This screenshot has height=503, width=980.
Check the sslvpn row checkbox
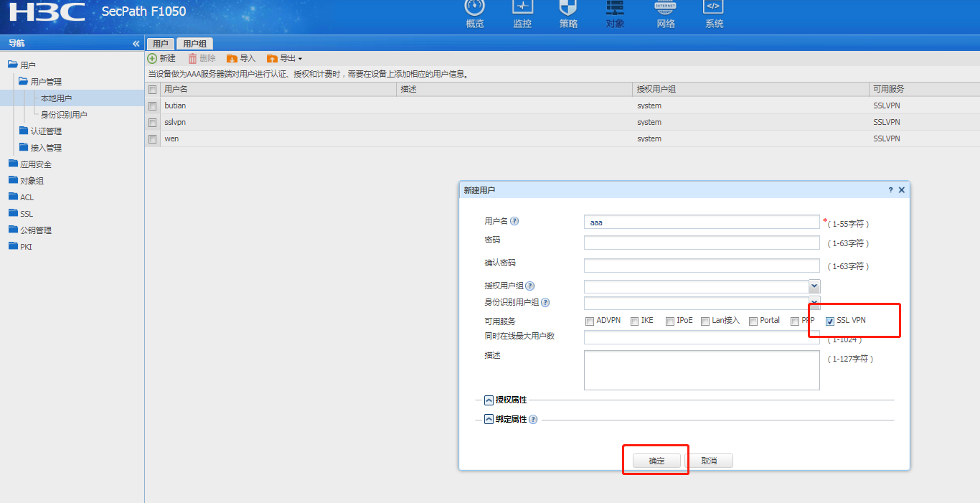click(152, 123)
